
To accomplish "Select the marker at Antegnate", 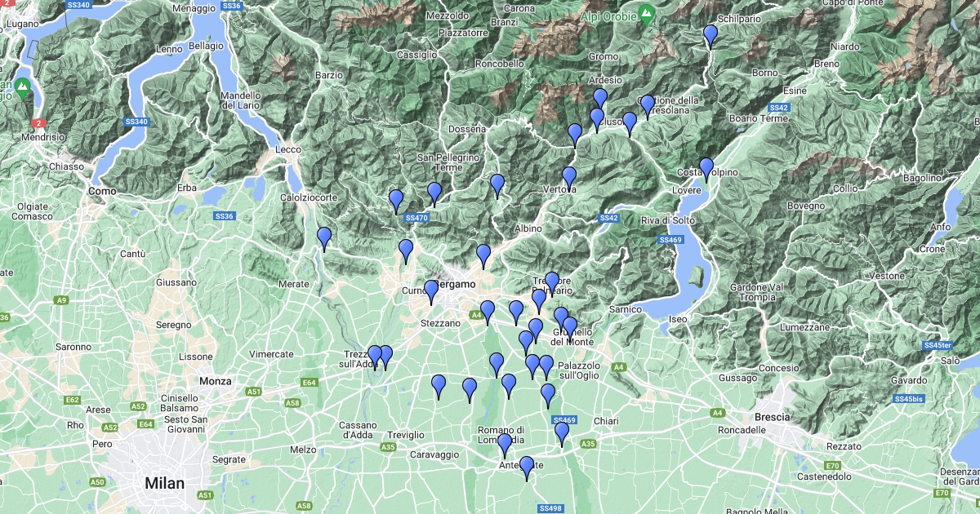I will click(x=527, y=468).
